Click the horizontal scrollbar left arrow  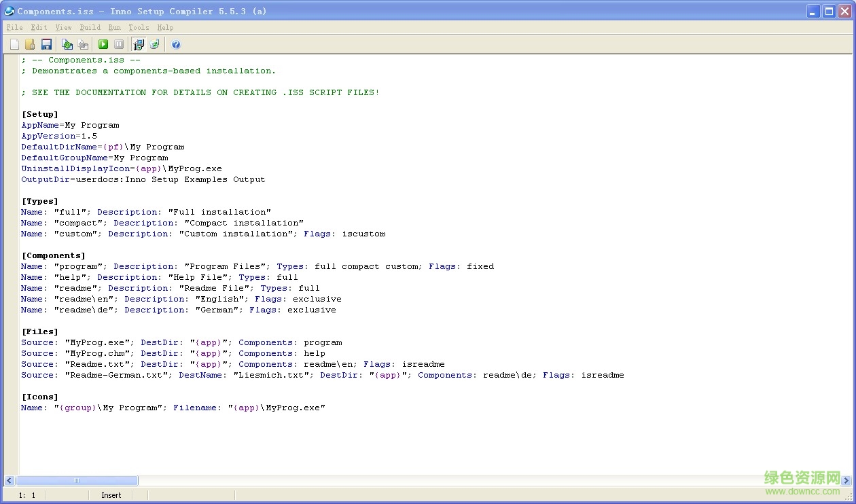tap(10, 480)
